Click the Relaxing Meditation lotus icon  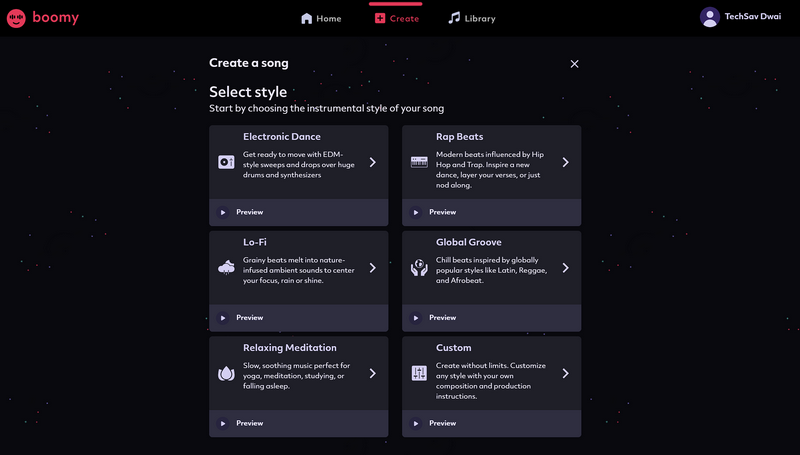coord(226,373)
